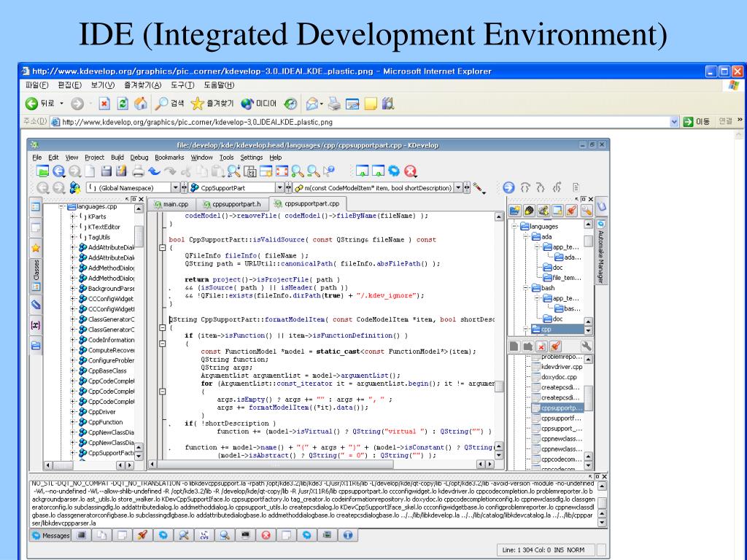Image resolution: width=747 pixels, height=560 pixels.
Task: Select kdevdriver.cpp in file list
Action: pos(561,367)
